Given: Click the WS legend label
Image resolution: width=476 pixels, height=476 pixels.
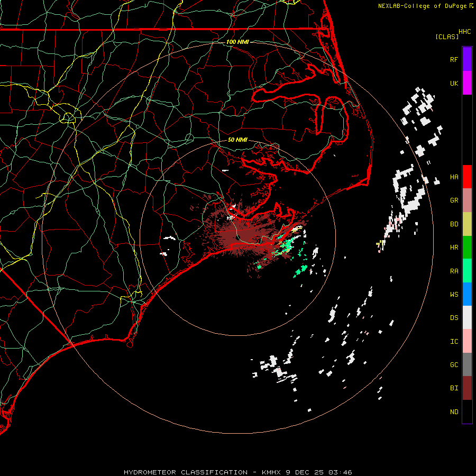Looking at the screenshot, I should tap(454, 295).
